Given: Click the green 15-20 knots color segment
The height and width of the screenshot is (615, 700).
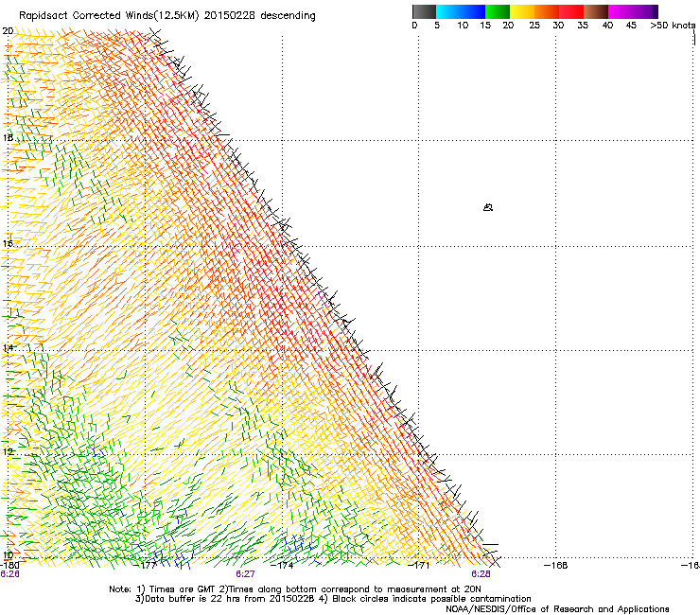Looking at the screenshot, I should click(498, 11).
